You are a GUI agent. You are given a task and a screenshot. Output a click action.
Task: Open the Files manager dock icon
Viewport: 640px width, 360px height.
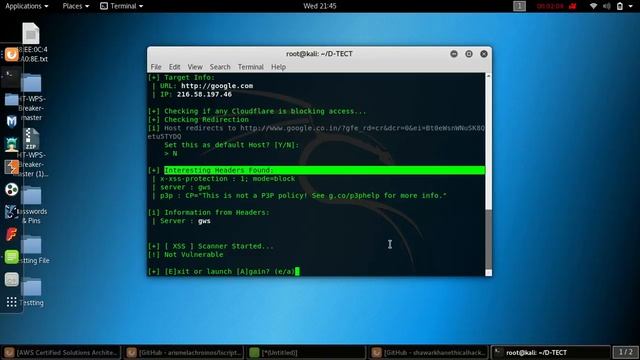pyautogui.click(x=11, y=99)
